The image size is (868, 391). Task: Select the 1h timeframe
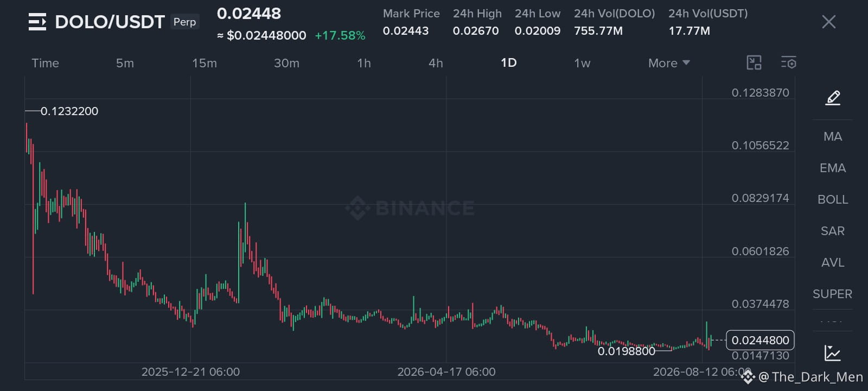point(364,63)
